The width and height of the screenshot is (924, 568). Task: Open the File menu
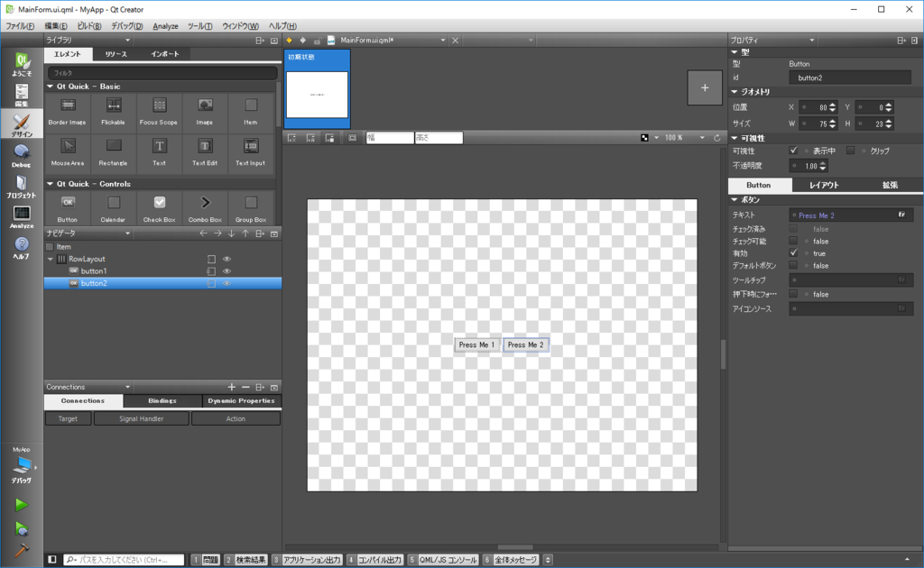[x=20, y=26]
